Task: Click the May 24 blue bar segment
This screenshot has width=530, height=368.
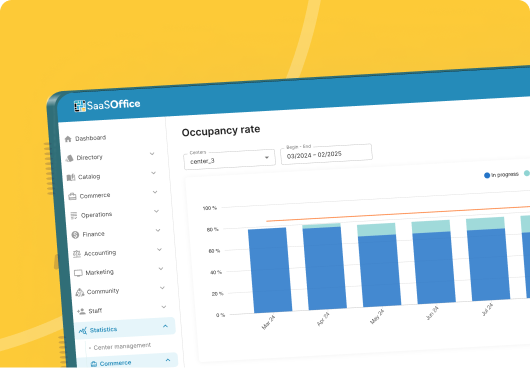Action: pos(380,271)
